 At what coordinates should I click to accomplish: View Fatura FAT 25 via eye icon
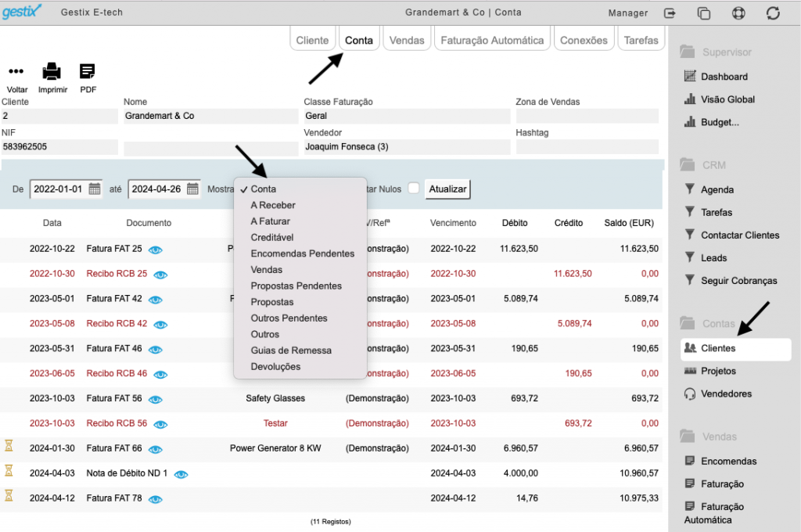[156, 250]
